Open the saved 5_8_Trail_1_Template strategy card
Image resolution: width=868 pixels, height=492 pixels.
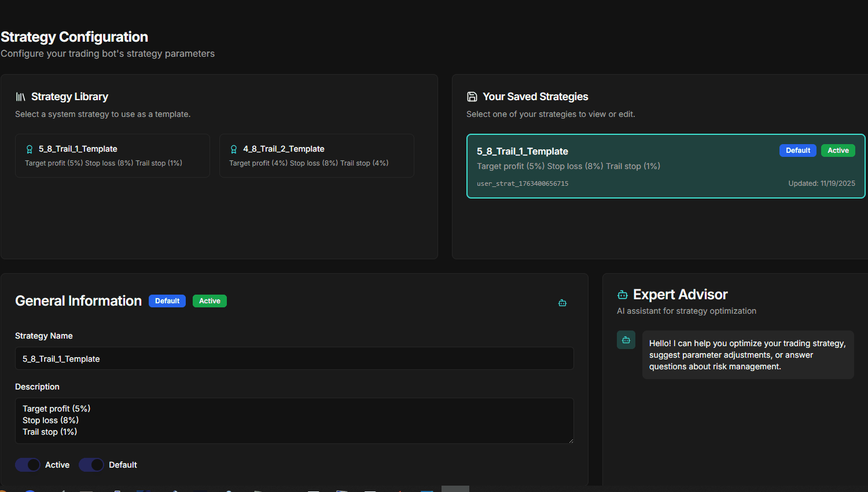[x=666, y=166]
